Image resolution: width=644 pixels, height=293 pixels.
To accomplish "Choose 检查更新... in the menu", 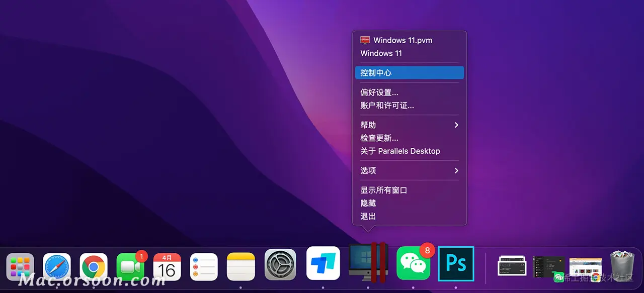I will pos(409,138).
